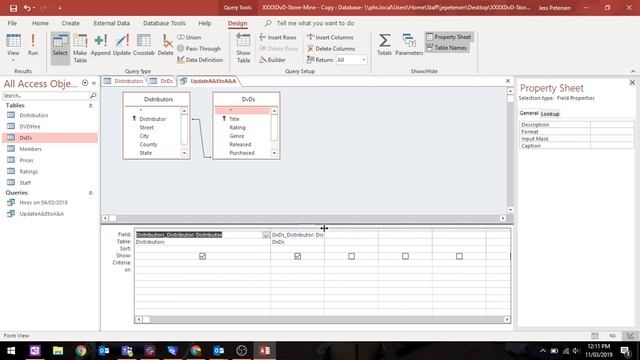Select the Ratings table
The height and width of the screenshot is (360, 640).
pos(29,171)
